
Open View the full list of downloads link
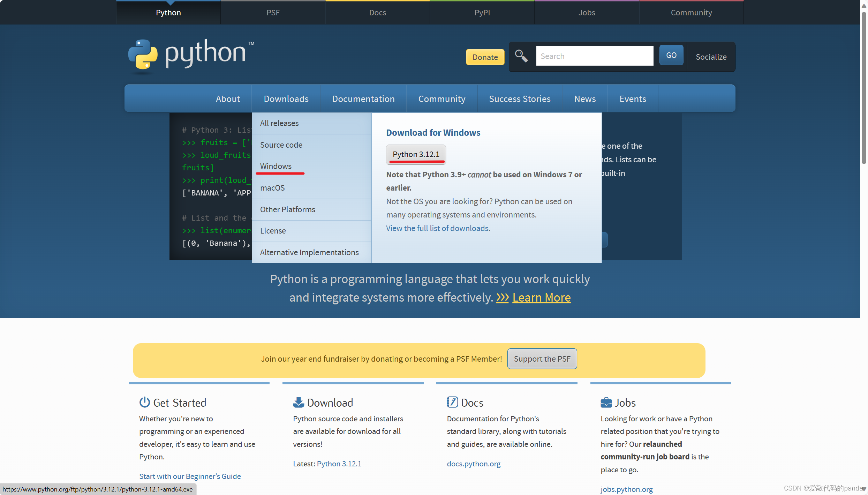(438, 228)
